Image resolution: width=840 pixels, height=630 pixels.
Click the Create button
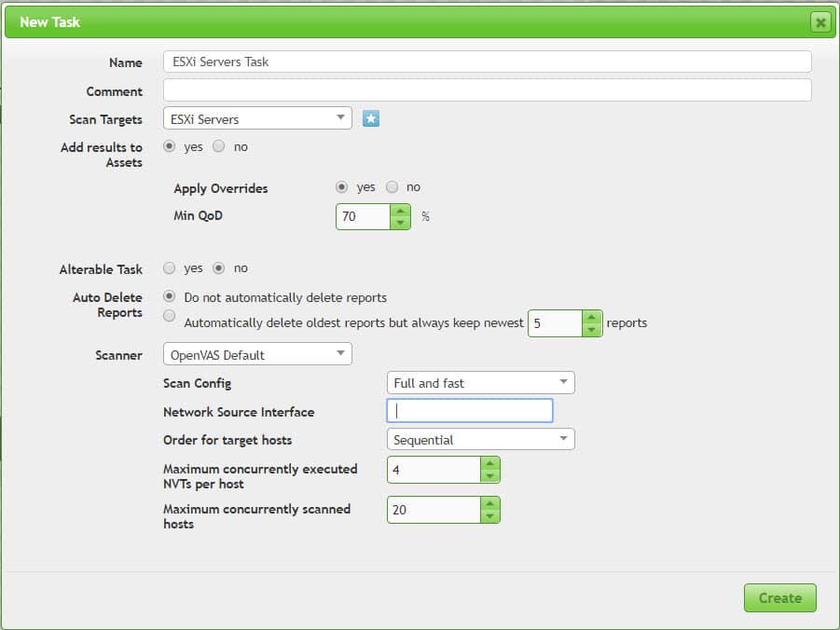[x=780, y=598]
